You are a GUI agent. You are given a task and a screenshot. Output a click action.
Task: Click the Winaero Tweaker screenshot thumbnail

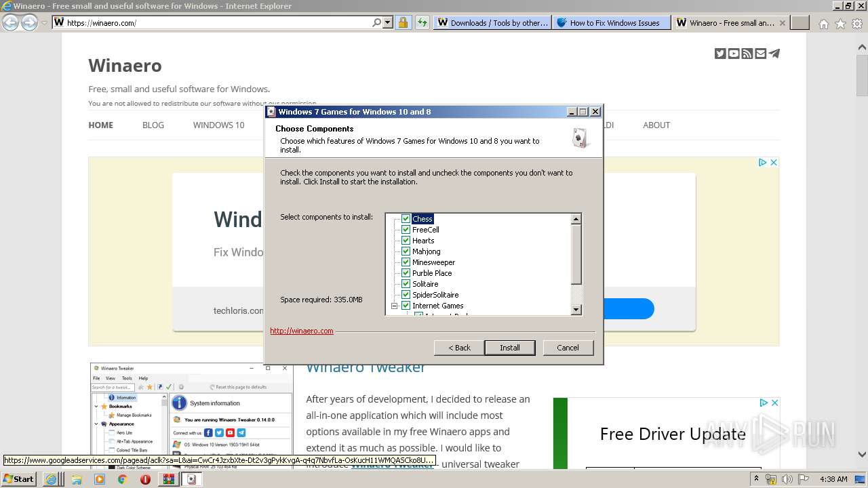pos(191,415)
